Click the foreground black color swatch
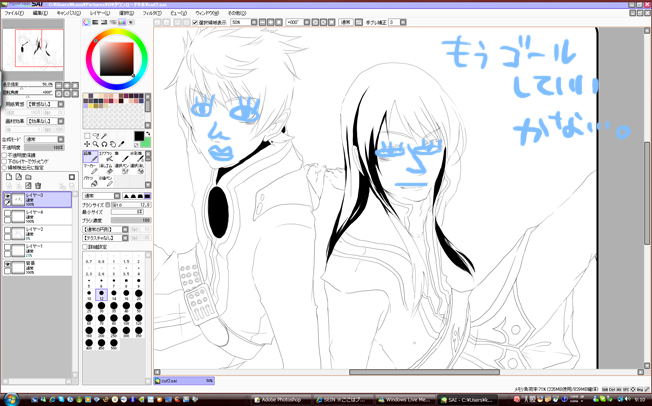This screenshot has width=652, height=406. click(139, 136)
